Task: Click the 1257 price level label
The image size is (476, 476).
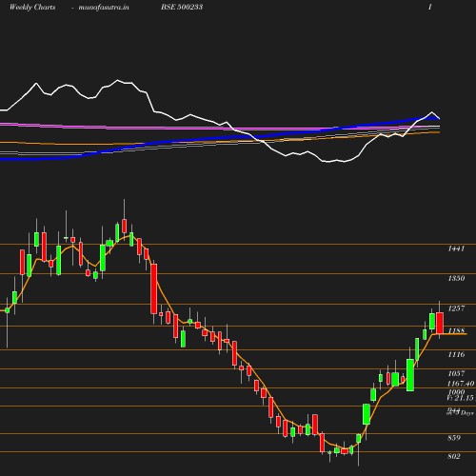Action: point(456,308)
